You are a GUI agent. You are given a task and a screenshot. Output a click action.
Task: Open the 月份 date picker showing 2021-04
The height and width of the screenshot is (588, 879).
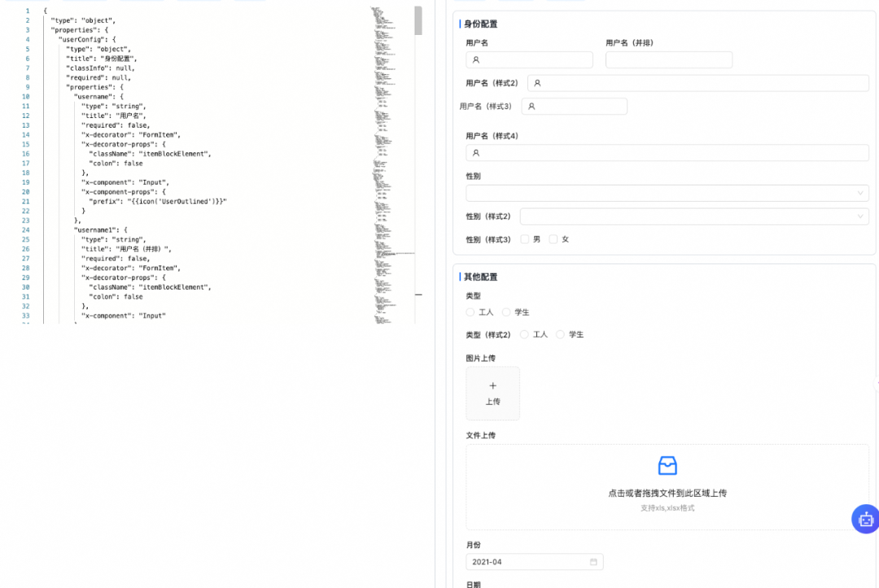(x=534, y=562)
